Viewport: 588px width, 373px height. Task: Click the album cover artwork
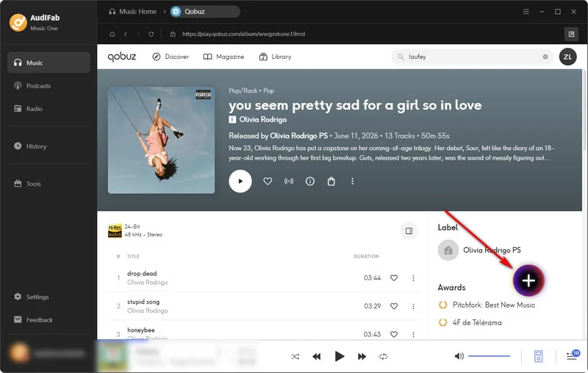161,140
